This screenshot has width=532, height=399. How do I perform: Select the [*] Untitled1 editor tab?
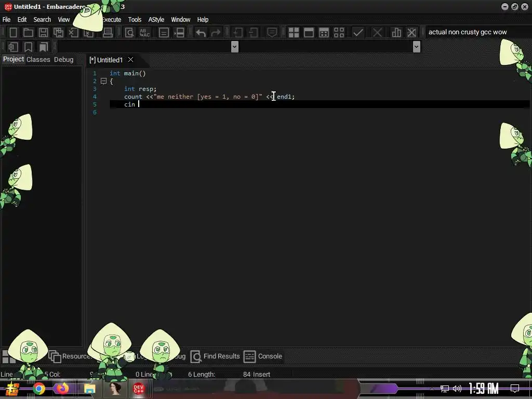106,60
